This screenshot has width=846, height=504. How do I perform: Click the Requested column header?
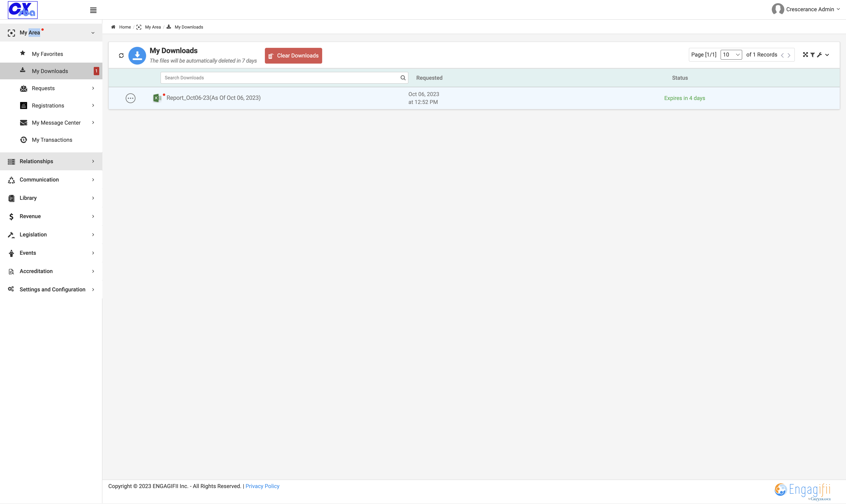point(429,78)
